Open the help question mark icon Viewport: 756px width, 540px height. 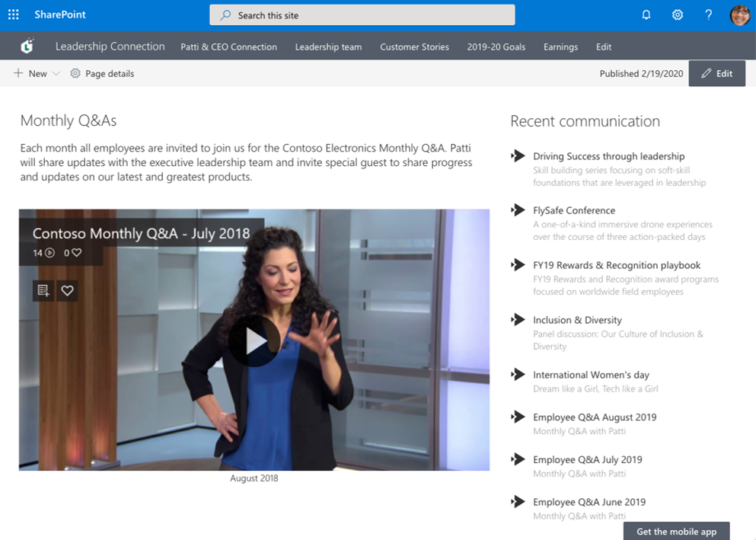click(x=707, y=14)
